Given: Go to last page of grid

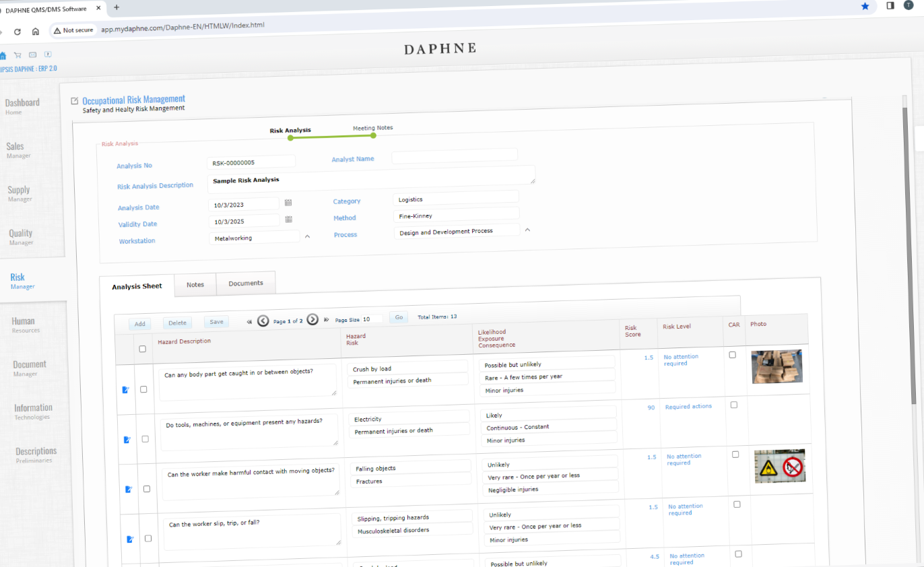Looking at the screenshot, I should [x=327, y=320].
